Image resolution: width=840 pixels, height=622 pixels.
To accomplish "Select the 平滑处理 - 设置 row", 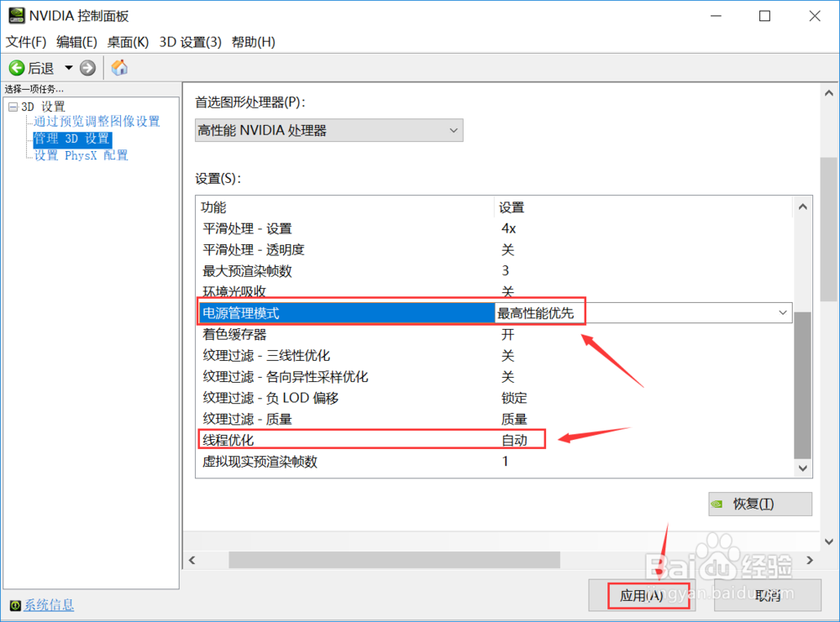I will pos(493,228).
